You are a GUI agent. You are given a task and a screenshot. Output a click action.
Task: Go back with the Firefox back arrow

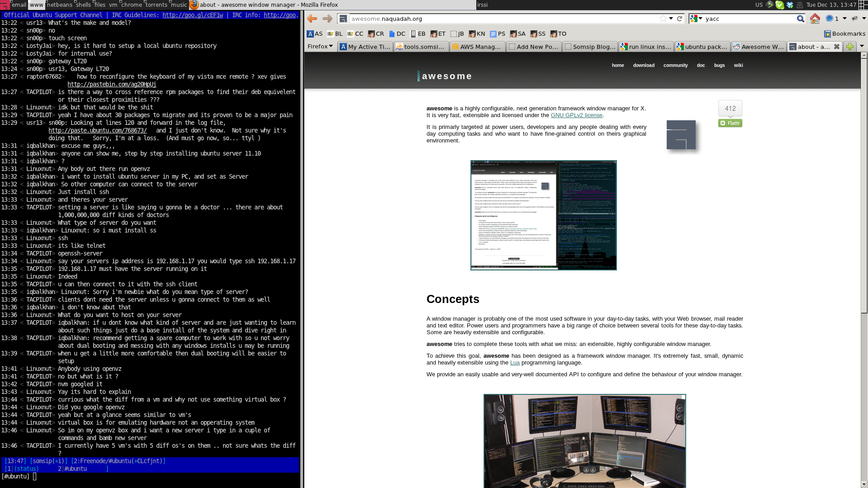tap(312, 19)
